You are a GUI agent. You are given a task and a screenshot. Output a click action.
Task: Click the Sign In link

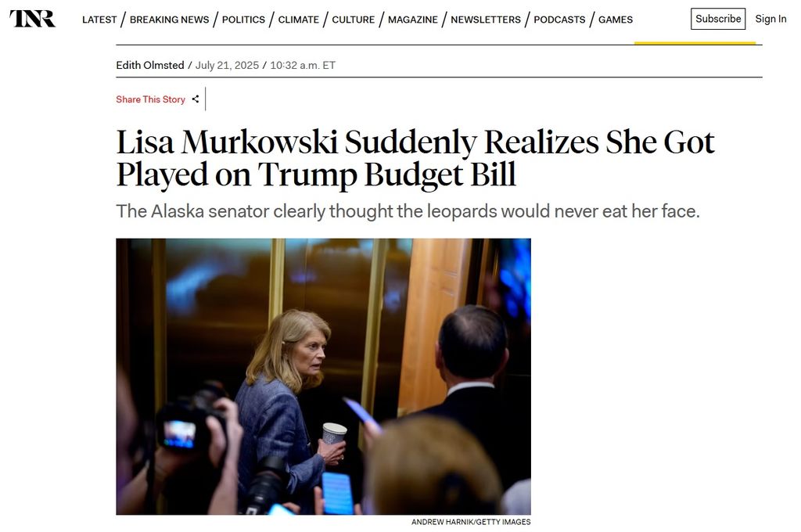[770, 19]
